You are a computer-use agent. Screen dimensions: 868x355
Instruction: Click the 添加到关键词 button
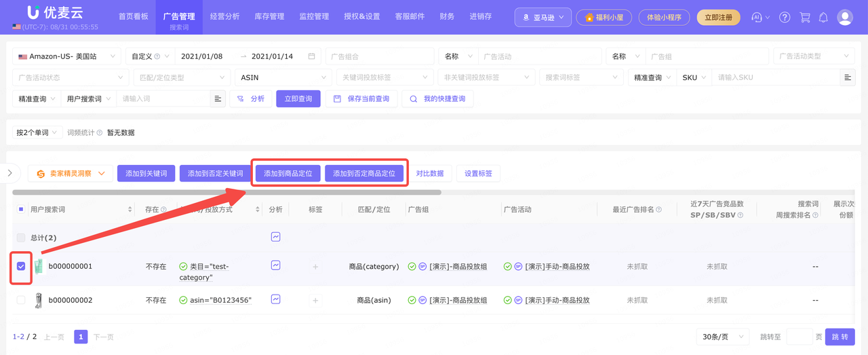click(146, 174)
